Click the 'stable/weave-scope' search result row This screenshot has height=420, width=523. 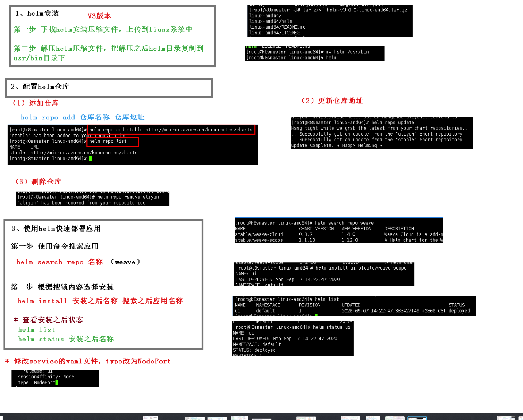[x=339, y=240]
